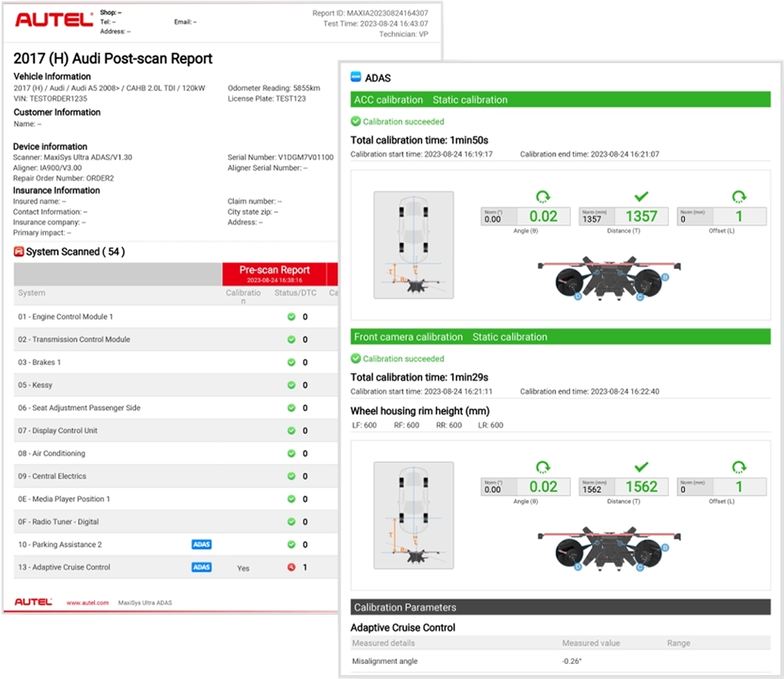The width and height of the screenshot is (784, 679).
Task: Click the green status check for Kessy
Action: pyautogui.click(x=292, y=385)
